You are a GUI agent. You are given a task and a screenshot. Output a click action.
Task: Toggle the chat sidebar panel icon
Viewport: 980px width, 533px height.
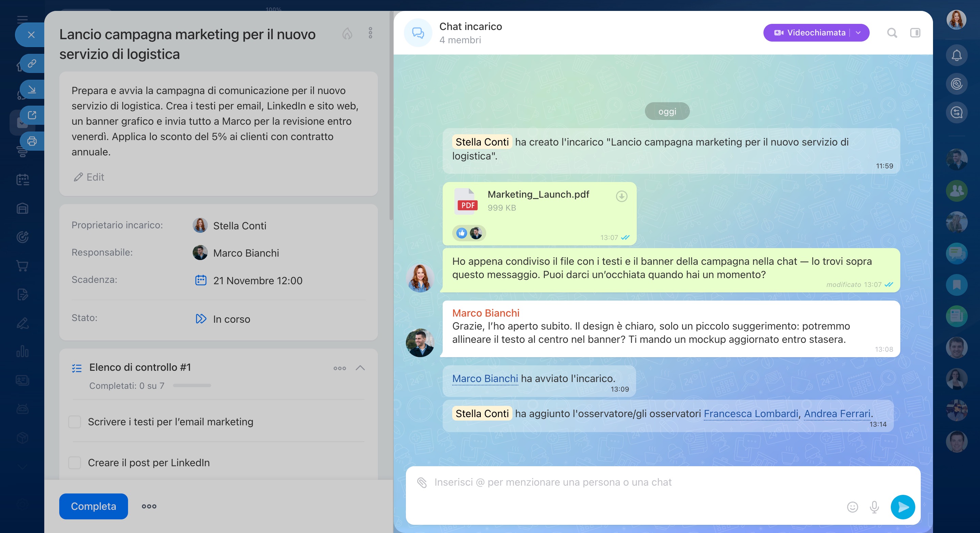click(915, 33)
